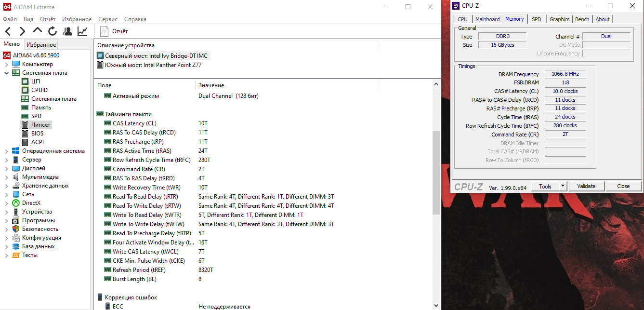
Task: Click the Отчёт report toolbar button
Action: pos(114,31)
